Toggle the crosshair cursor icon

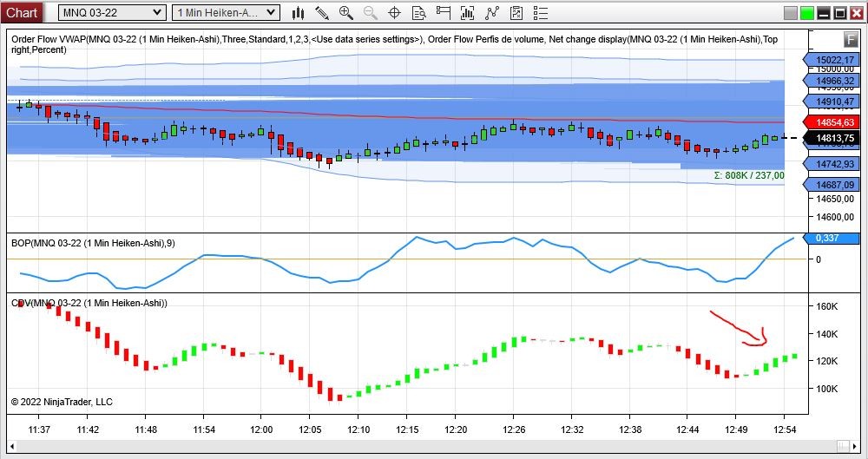394,13
